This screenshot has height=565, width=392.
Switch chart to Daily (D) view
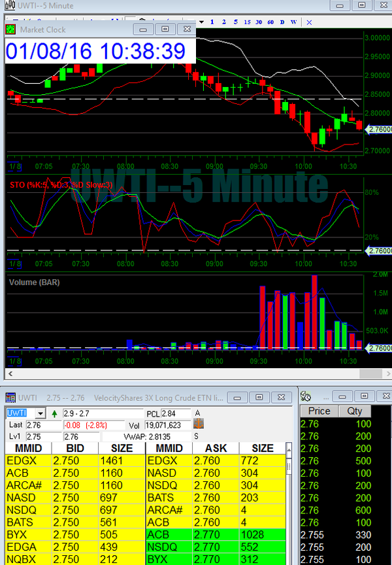click(282, 22)
